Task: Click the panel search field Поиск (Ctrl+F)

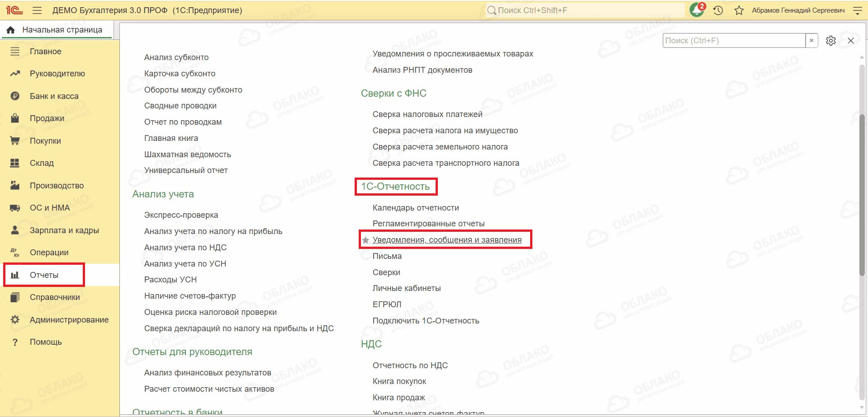Action: tap(734, 40)
